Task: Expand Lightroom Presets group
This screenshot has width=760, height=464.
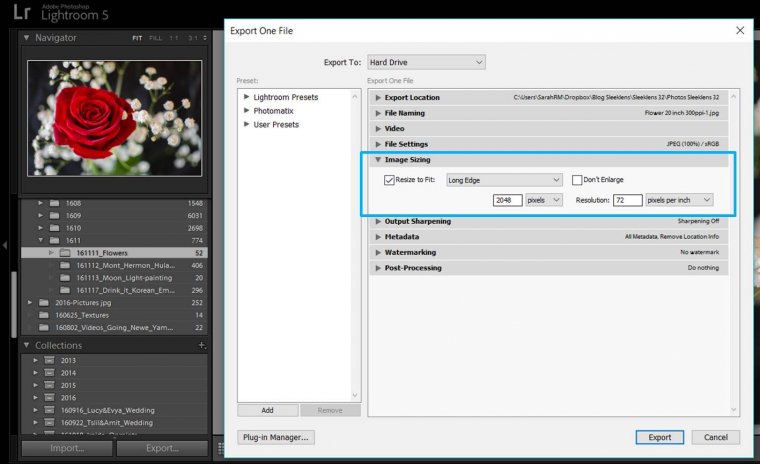Action: pos(246,97)
